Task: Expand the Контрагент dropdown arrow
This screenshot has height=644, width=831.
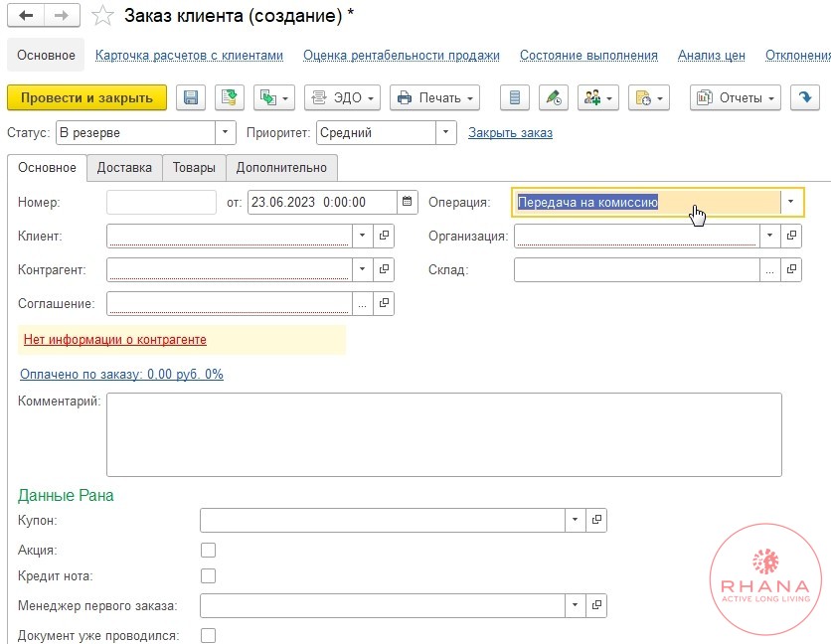Action: click(x=363, y=269)
